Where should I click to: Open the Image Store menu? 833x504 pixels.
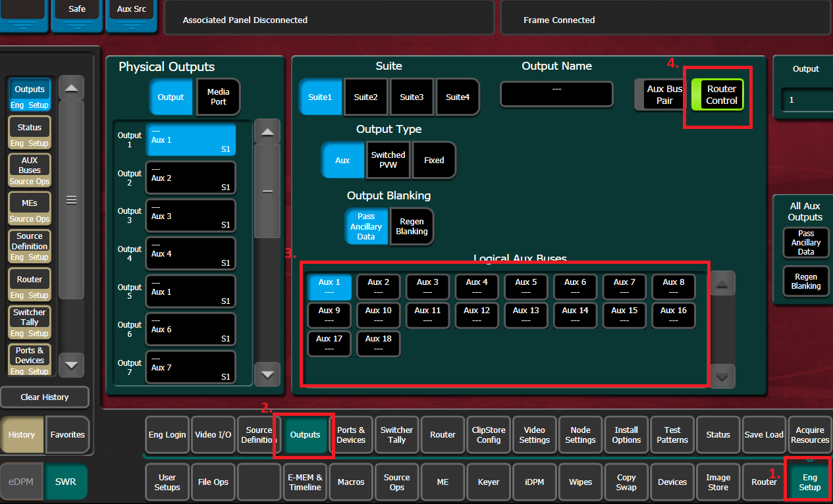(718, 482)
